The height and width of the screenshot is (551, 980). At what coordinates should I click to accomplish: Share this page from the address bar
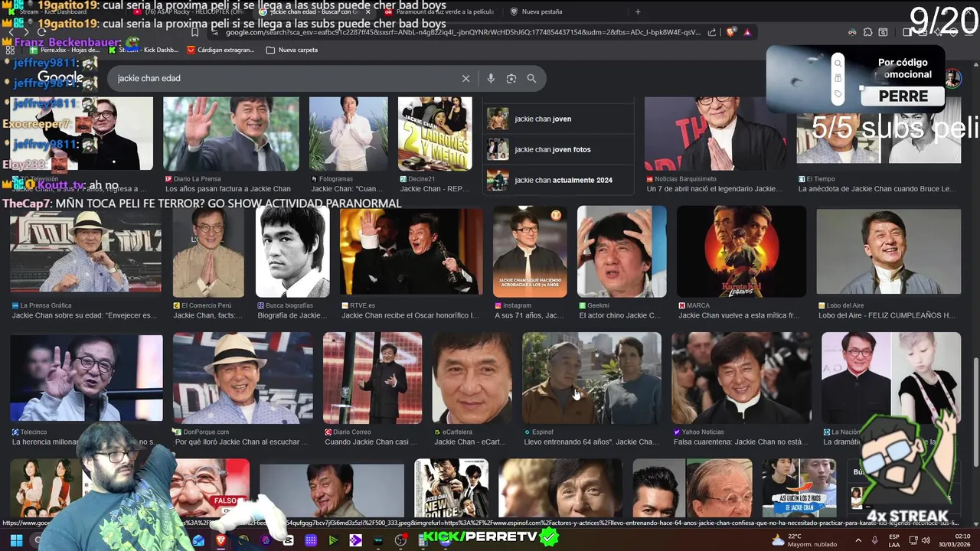tap(712, 32)
